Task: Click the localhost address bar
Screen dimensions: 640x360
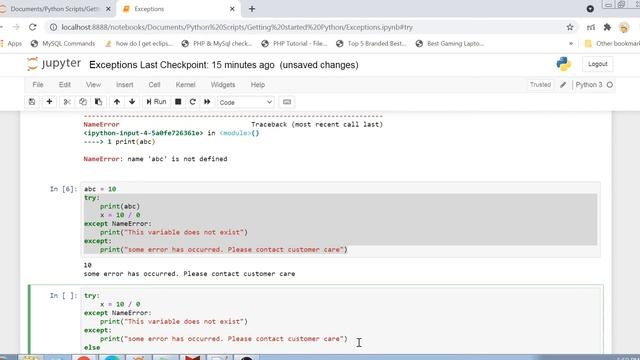Action: point(237,27)
